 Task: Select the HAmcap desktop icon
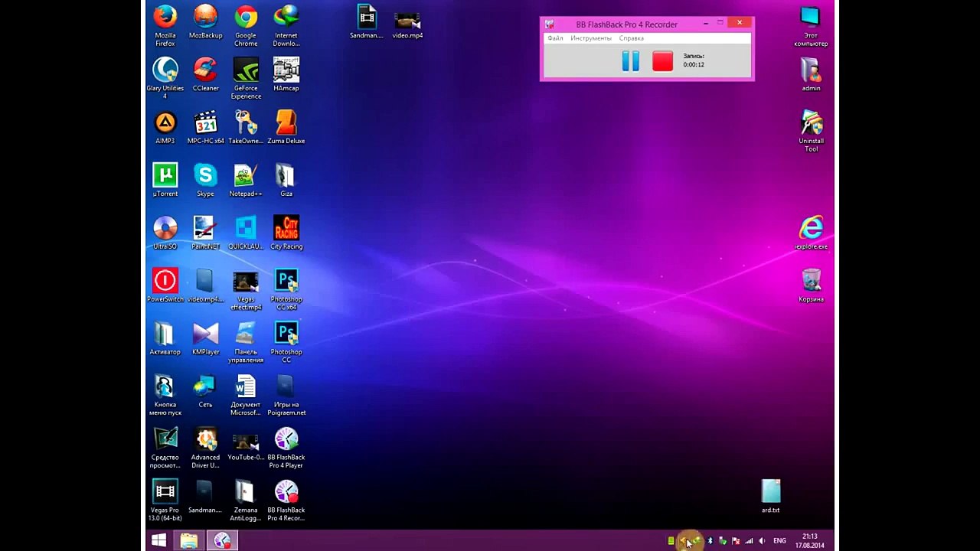(286, 74)
